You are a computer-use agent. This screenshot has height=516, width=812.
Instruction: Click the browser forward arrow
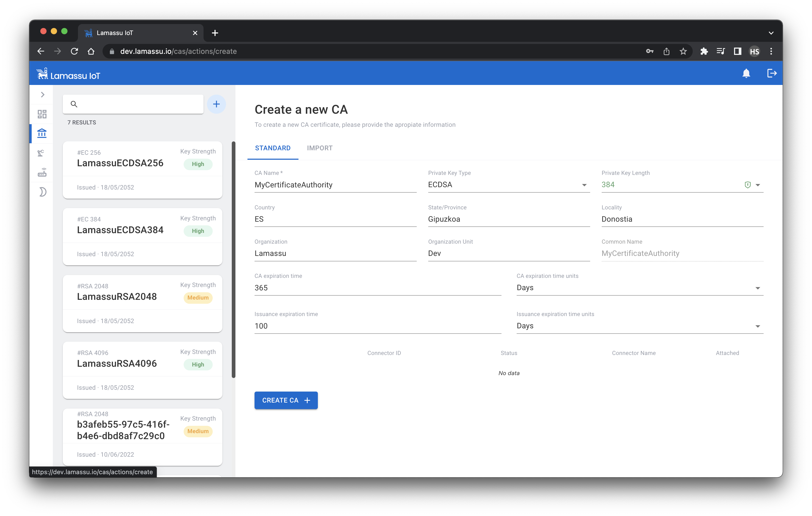[58, 51]
